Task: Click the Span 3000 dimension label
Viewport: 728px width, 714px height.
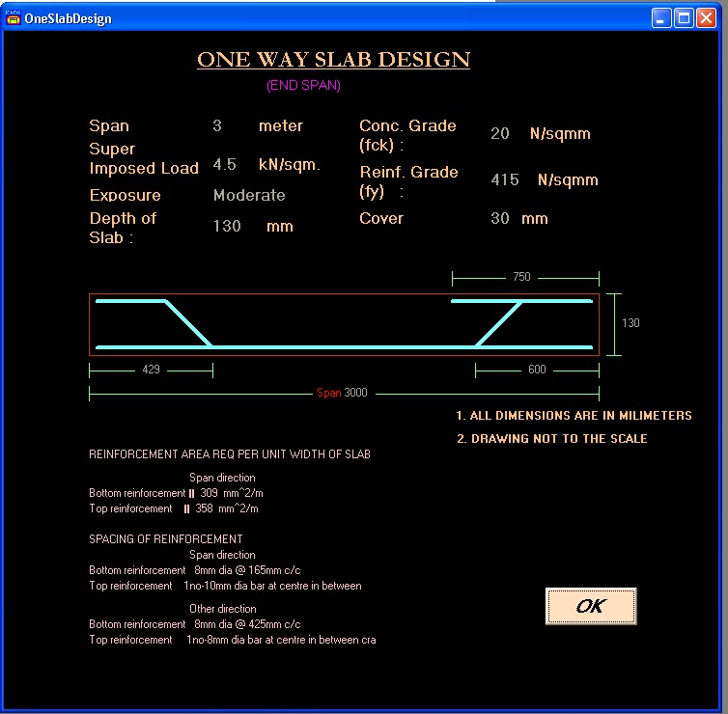Action: 342,393
